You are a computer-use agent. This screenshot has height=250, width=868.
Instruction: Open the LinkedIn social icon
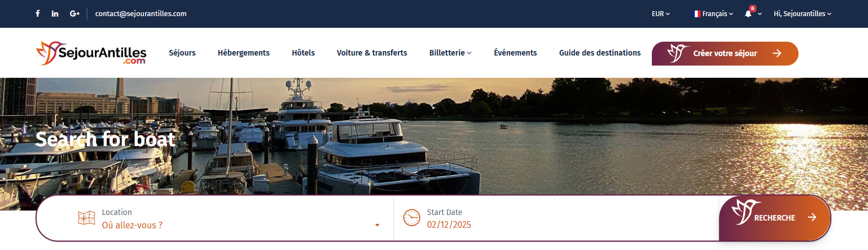[x=55, y=13]
